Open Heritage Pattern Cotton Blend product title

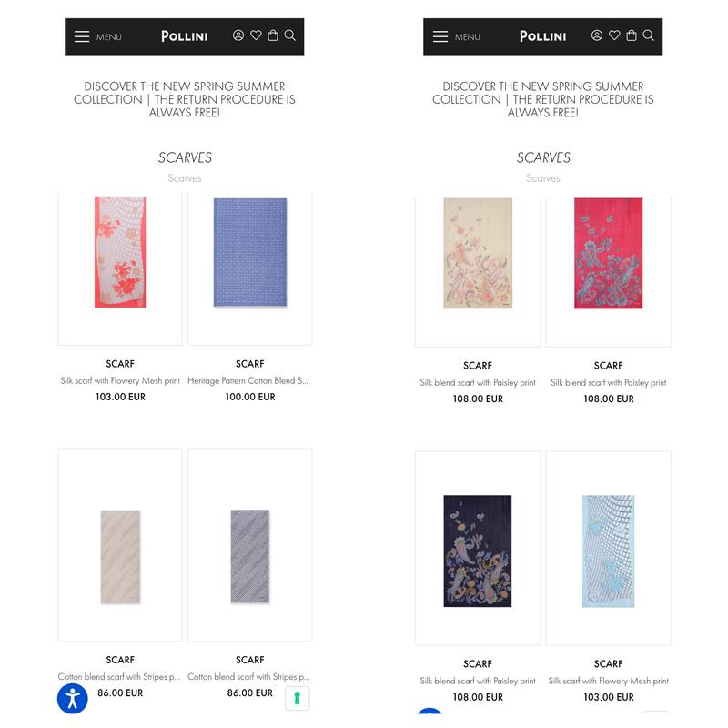coord(248,380)
